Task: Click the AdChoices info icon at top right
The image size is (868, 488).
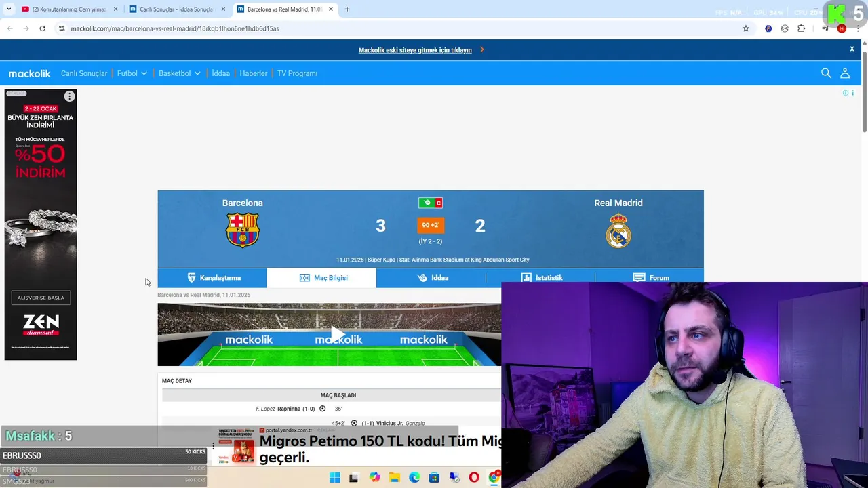Action: point(846,93)
